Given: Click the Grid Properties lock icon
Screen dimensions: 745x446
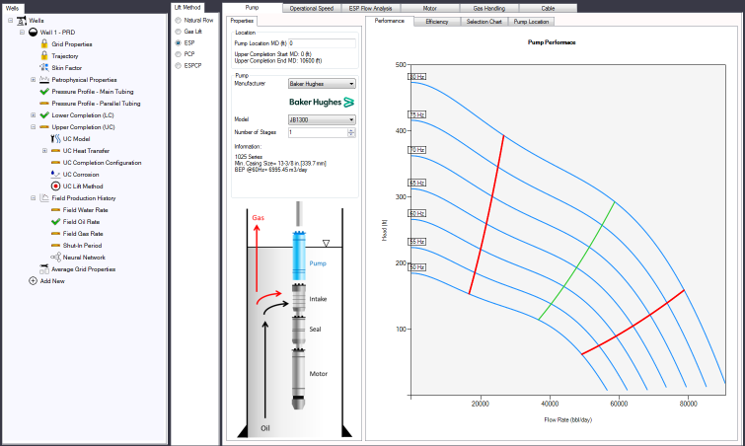Looking at the screenshot, I should point(44,44).
